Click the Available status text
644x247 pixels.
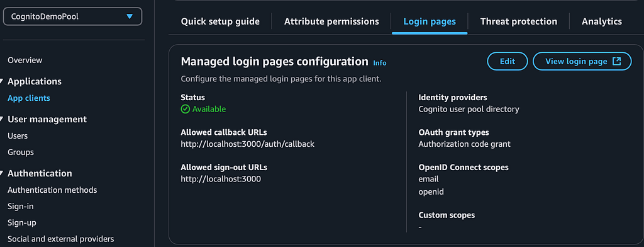(x=209, y=109)
